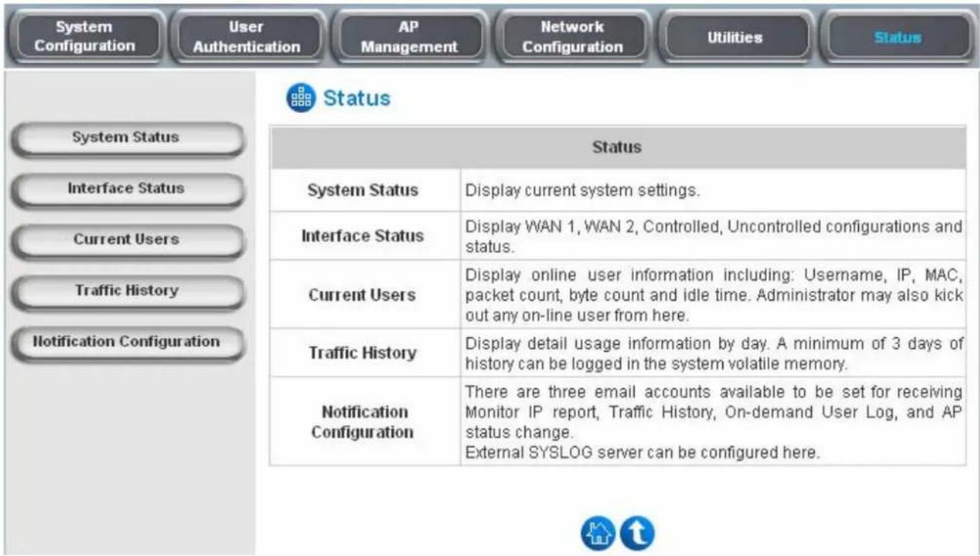Click 'Display current system settings.' text

click(x=582, y=190)
